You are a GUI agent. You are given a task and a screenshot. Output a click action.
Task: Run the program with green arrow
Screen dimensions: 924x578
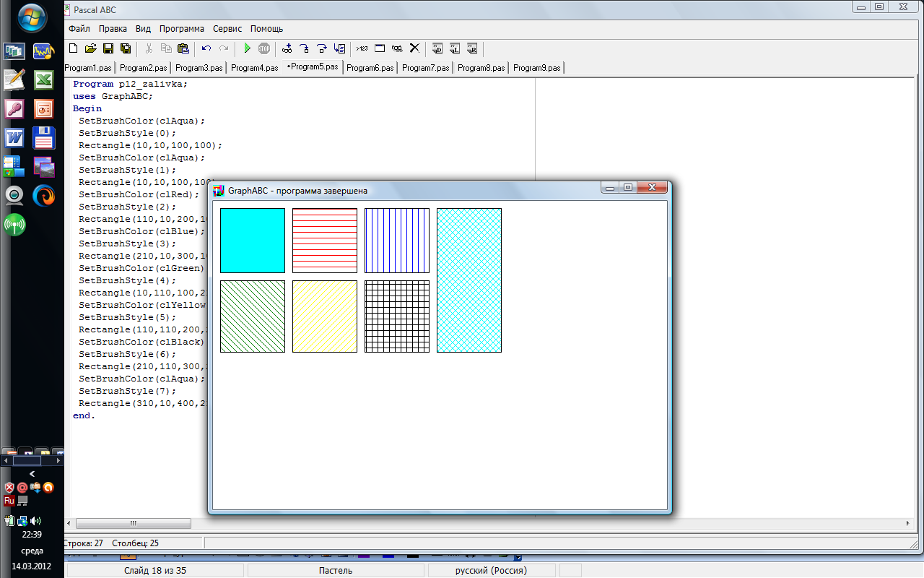point(247,48)
